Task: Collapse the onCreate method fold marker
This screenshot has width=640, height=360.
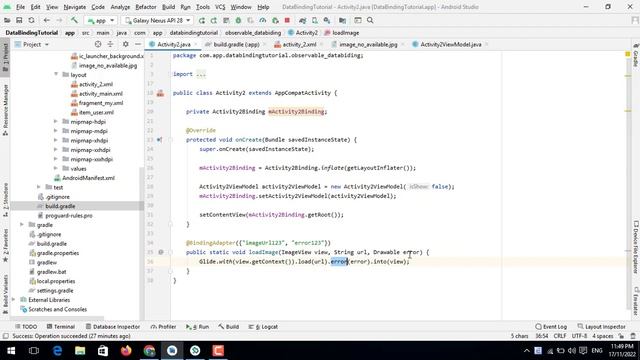Action: pyautogui.click(x=171, y=140)
